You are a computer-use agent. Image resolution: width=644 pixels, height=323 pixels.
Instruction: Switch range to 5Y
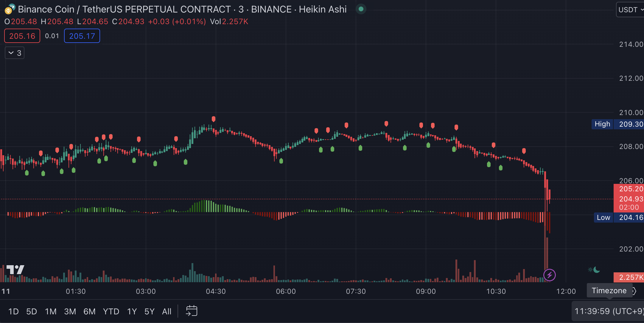pyautogui.click(x=149, y=311)
